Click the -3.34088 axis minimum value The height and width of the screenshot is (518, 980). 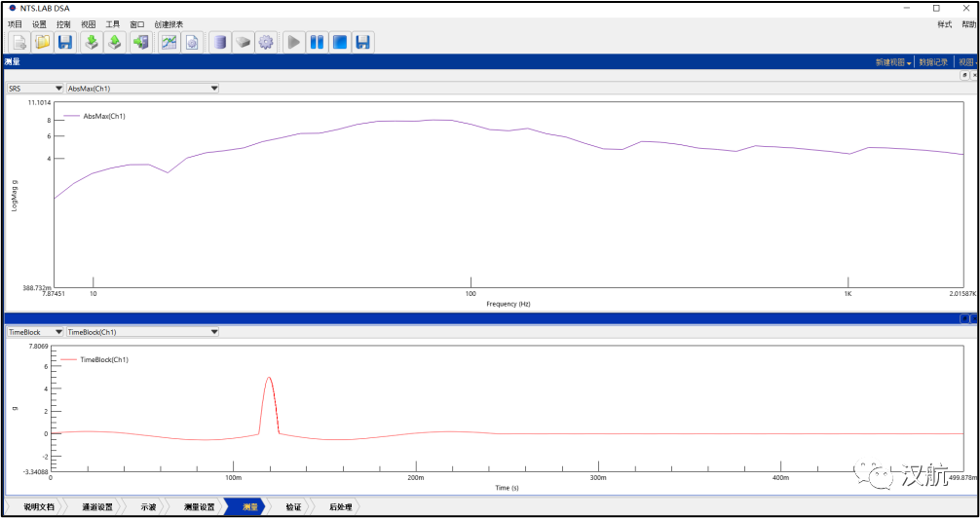tap(38, 472)
